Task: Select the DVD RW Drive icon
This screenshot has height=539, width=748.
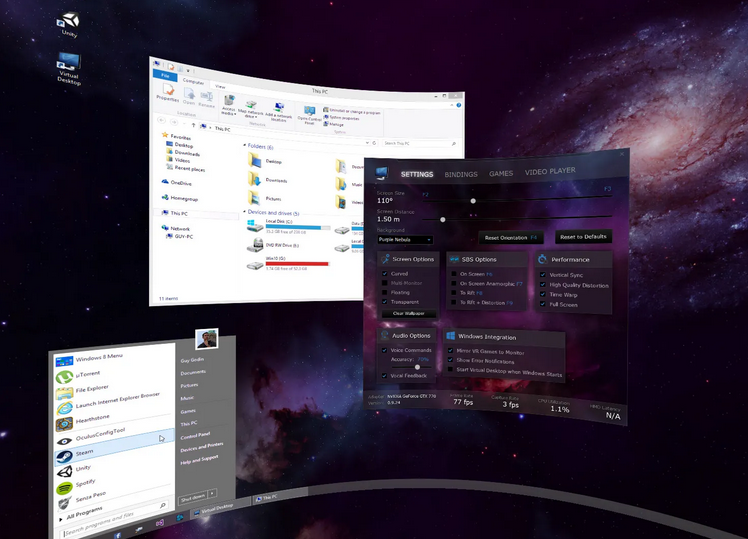Action: tap(255, 245)
